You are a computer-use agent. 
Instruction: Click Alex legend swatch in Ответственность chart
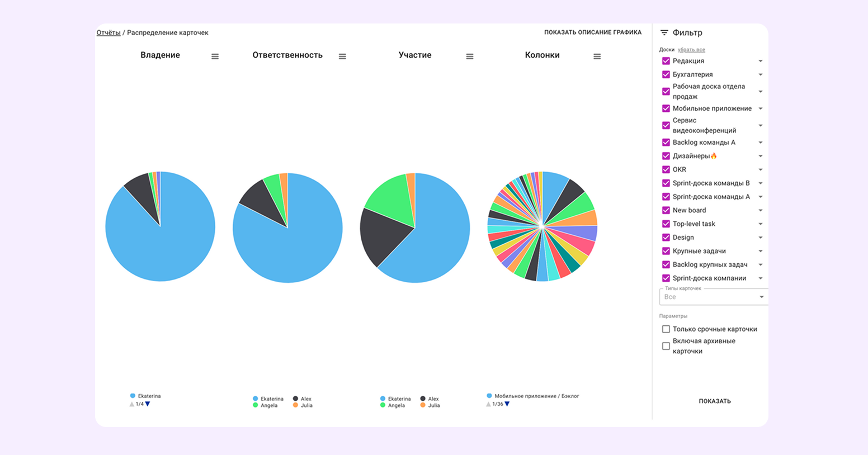pos(295,399)
